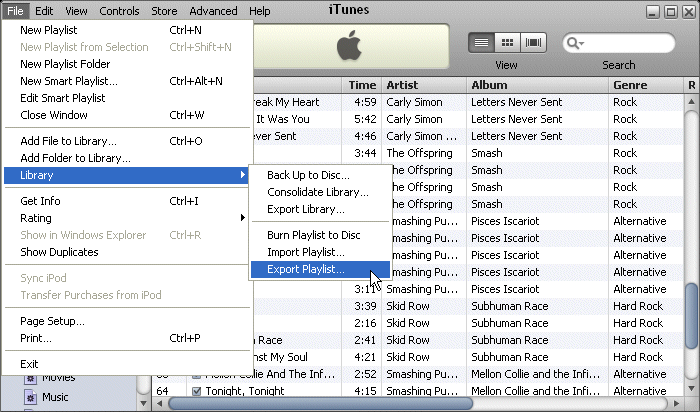This screenshot has width=700, height=412.
Task: Click track list scroll up arrow
Action: (x=691, y=101)
